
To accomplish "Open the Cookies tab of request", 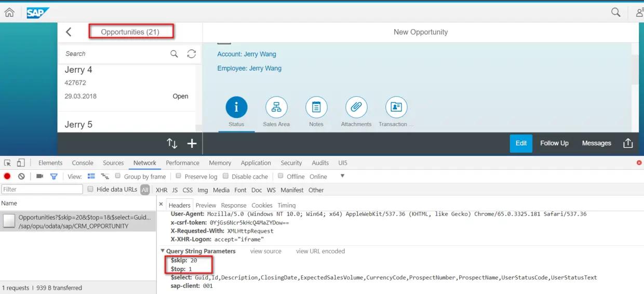I will (x=262, y=205).
